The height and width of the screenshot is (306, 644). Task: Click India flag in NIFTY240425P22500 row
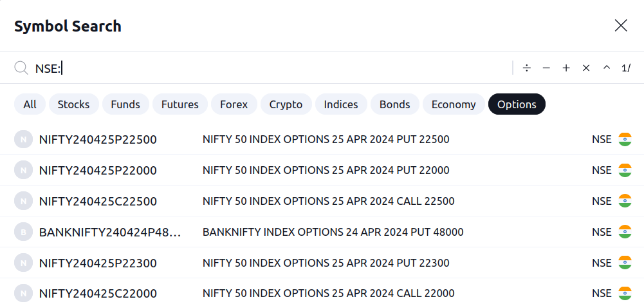click(x=625, y=139)
